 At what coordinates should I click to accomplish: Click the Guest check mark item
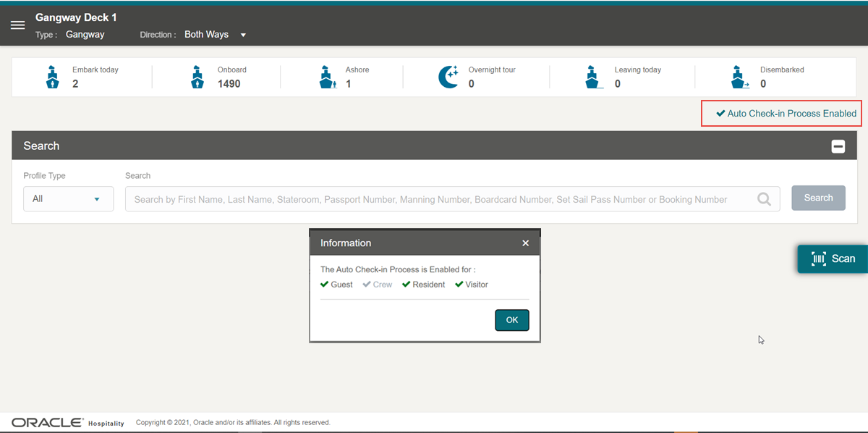[x=337, y=285]
